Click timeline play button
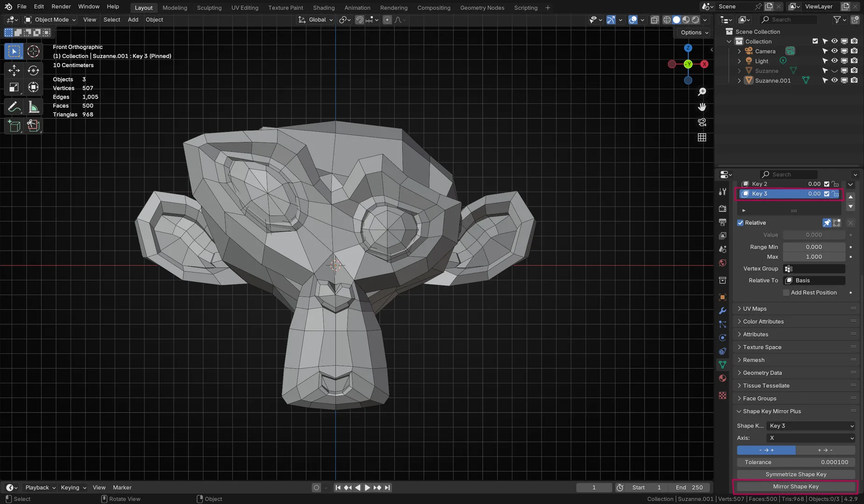The height and width of the screenshot is (504, 864). coord(367,487)
